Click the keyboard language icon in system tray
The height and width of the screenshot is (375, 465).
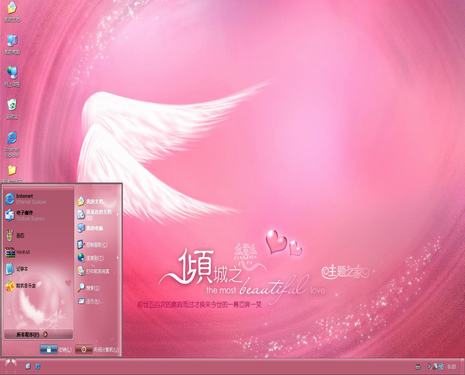tap(418, 367)
